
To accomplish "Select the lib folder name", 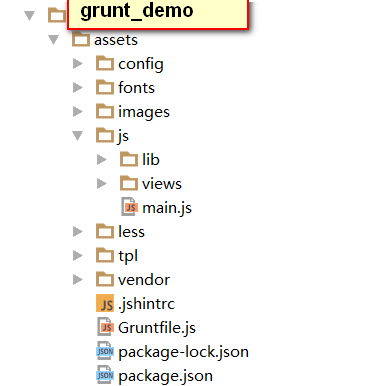I will coord(151,160).
